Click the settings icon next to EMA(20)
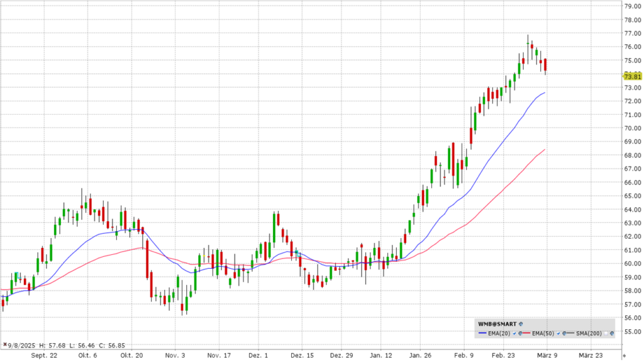Image resolution: width=644 pixels, height=362 pixels. (x=520, y=333)
